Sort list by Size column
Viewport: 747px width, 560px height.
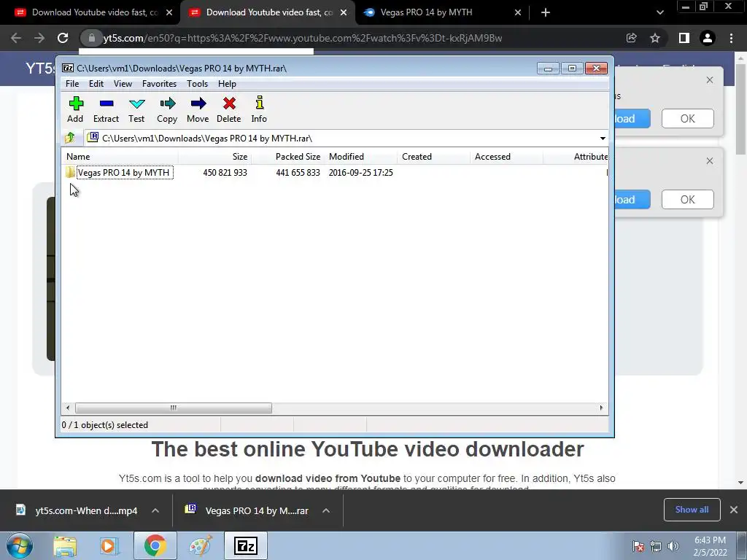tap(215, 157)
